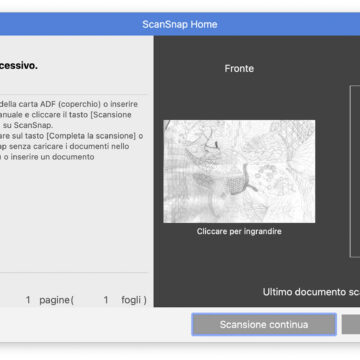Click the 'Fronte' preview label
360x360 pixels.
pyautogui.click(x=239, y=69)
